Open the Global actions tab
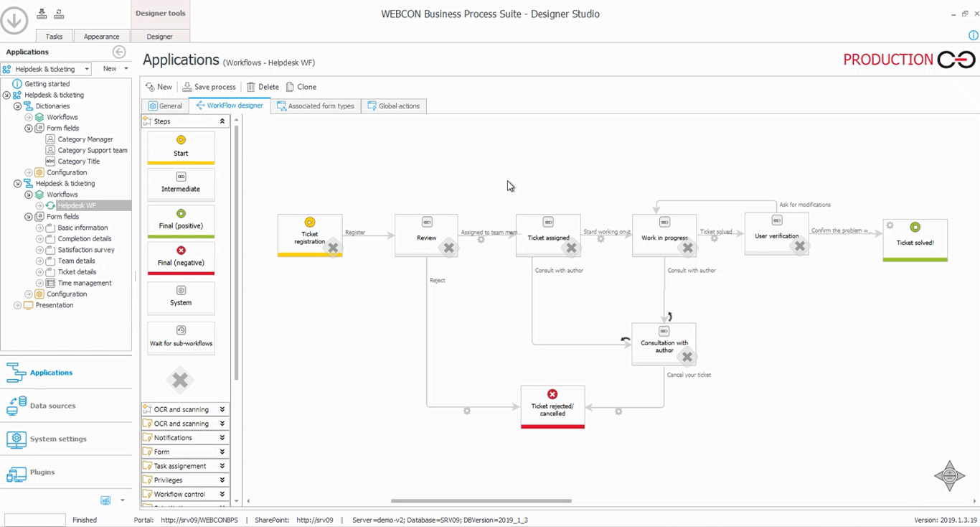Image resolution: width=980 pixels, height=527 pixels. [x=394, y=106]
